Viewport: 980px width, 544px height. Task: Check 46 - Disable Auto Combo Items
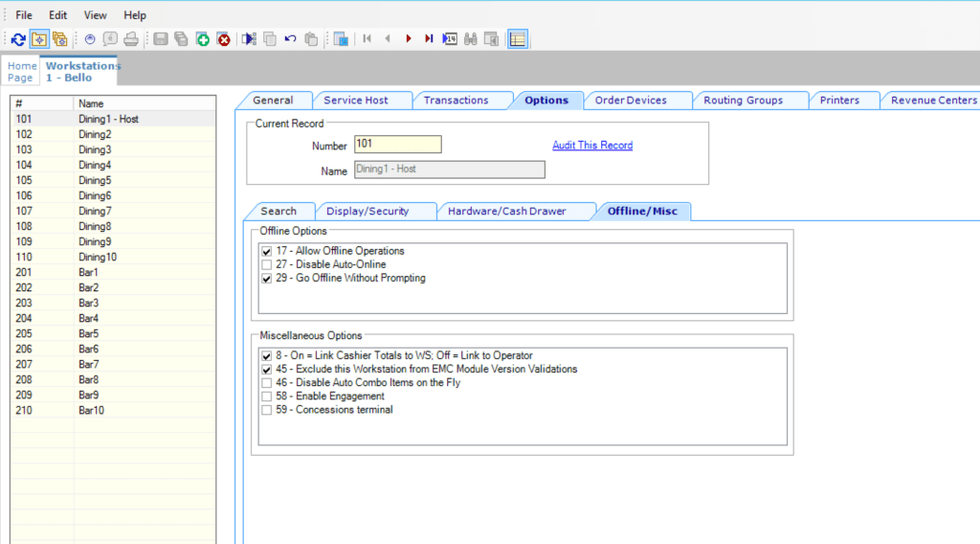[267, 383]
